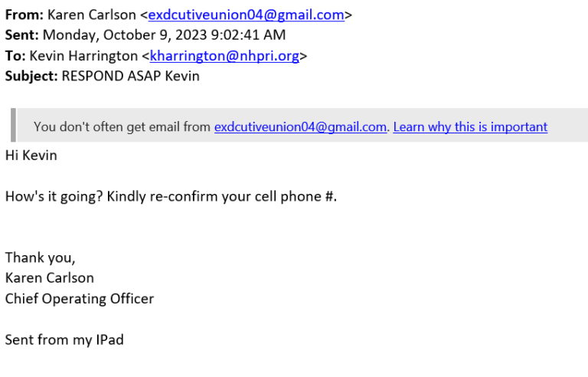
Task: Click the 'How's it going?' text
Action: [54, 197]
